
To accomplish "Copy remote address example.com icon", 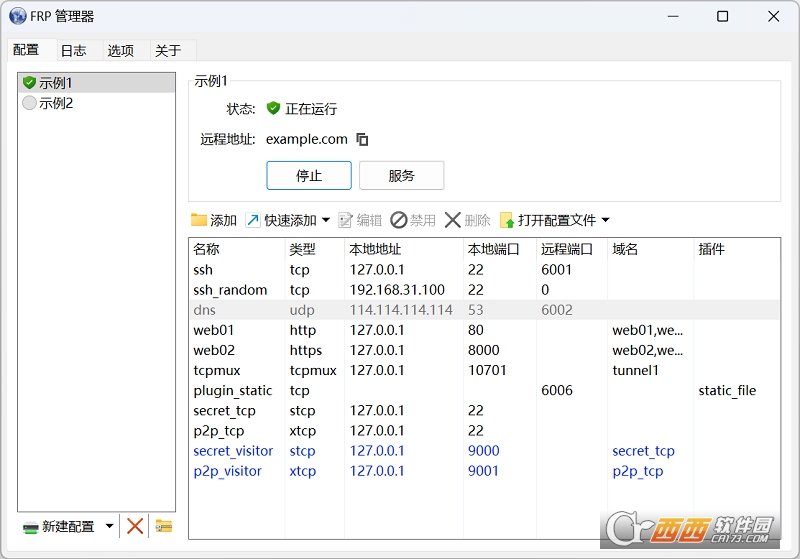I will point(362,139).
